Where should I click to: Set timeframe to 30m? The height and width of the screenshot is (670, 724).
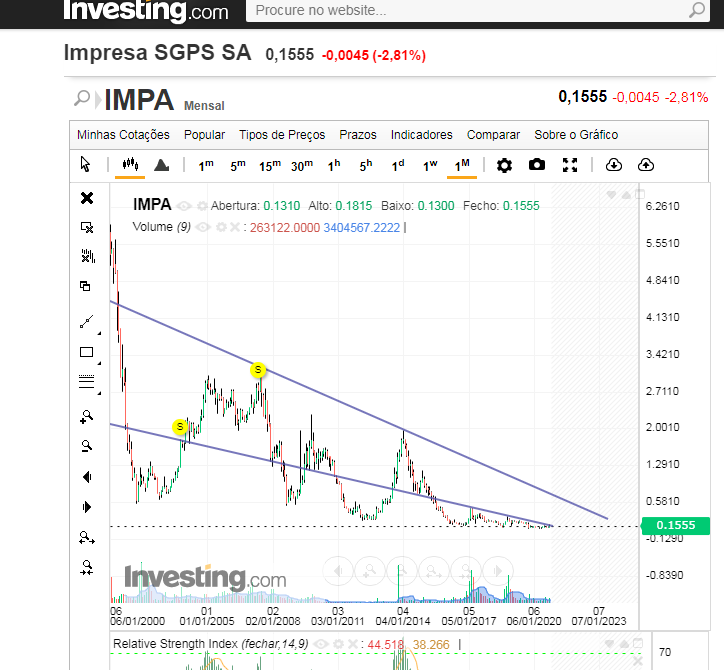(302, 165)
